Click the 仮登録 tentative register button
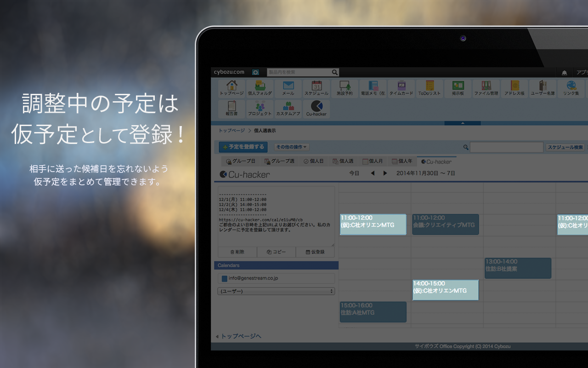 point(315,252)
